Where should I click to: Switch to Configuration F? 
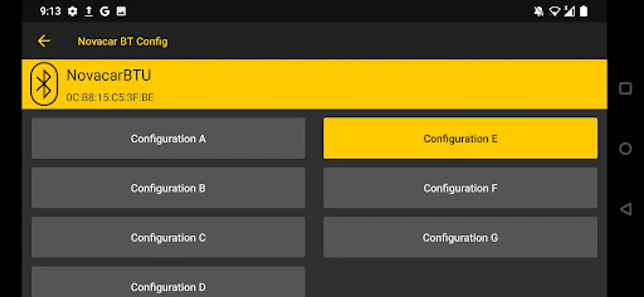460,188
